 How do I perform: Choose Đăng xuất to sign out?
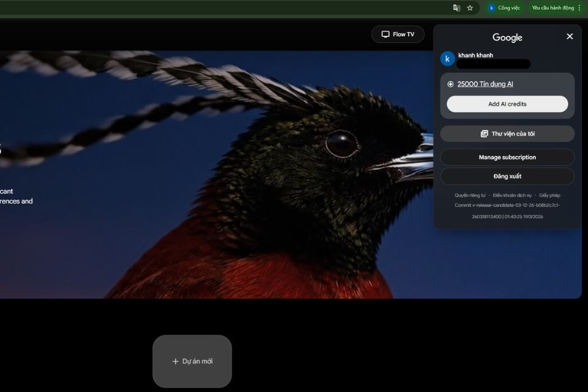tap(507, 176)
